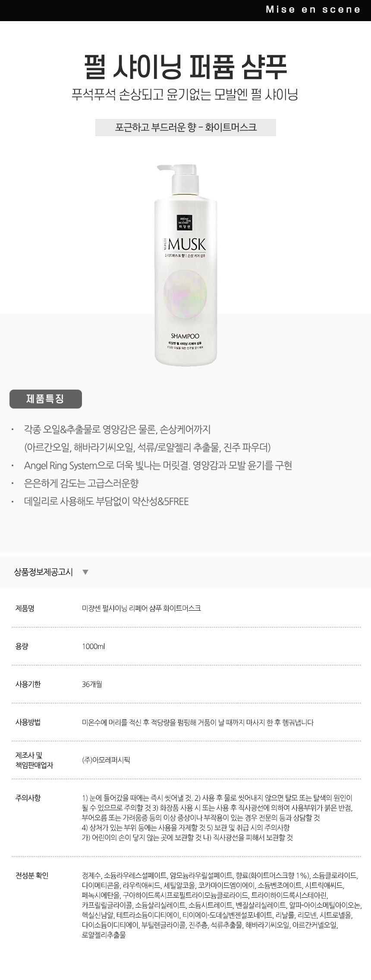
Task: Click the 제품특징 badge
Action: [46, 399]
